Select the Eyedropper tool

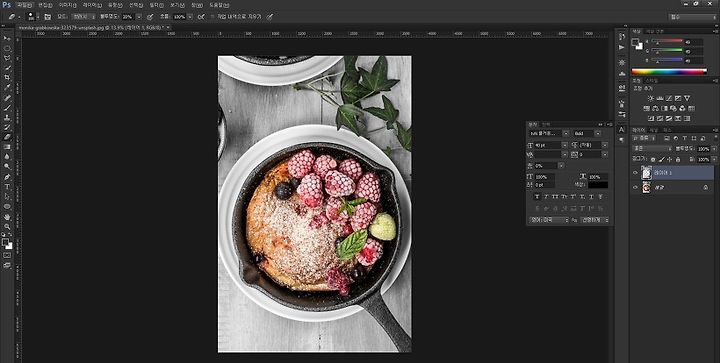pyautogui.click(x=7, y=88)
